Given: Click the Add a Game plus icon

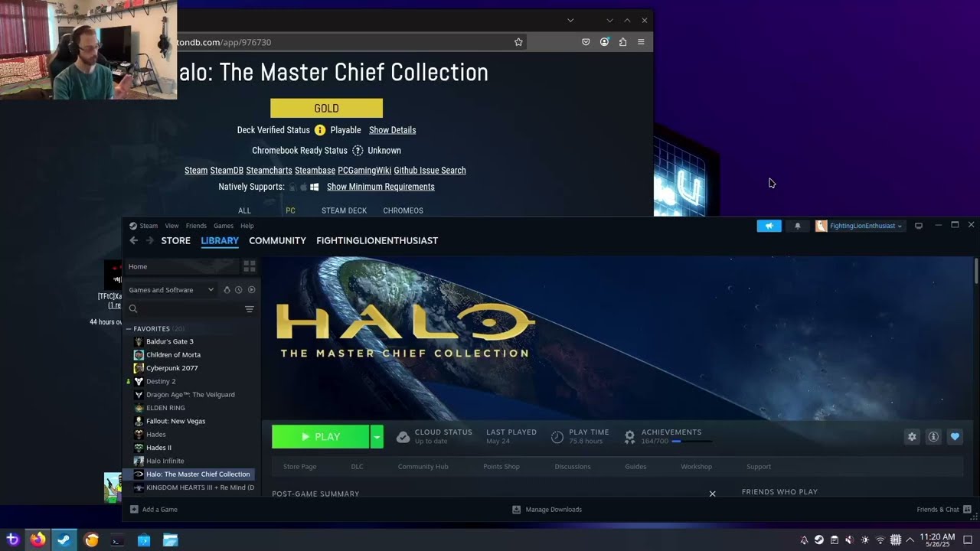Looking at the screenshot, I should click(x=134, y=510).
